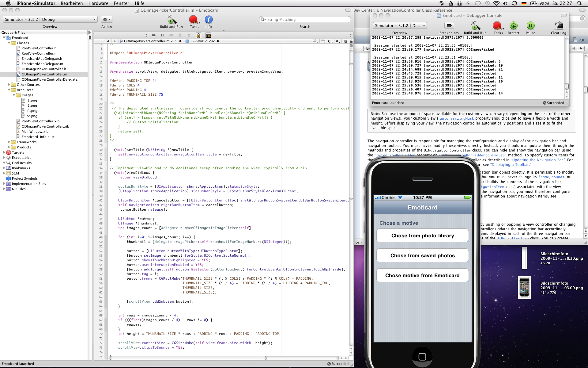Tap Chose from photo library button
The width and height of the screenshot is (588, 368).
422,236
